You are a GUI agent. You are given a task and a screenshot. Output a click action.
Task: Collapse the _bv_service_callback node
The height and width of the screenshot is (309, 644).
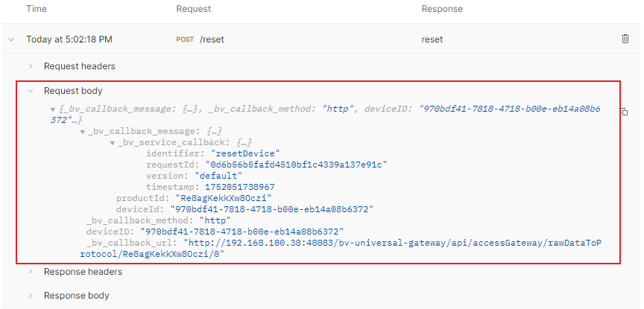click(112, 143)
